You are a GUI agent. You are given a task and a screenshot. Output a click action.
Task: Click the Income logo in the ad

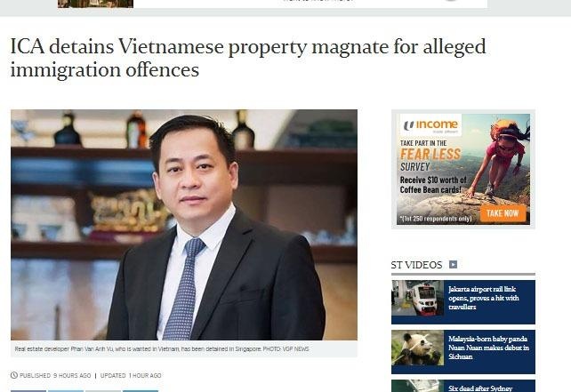(430, 125)
